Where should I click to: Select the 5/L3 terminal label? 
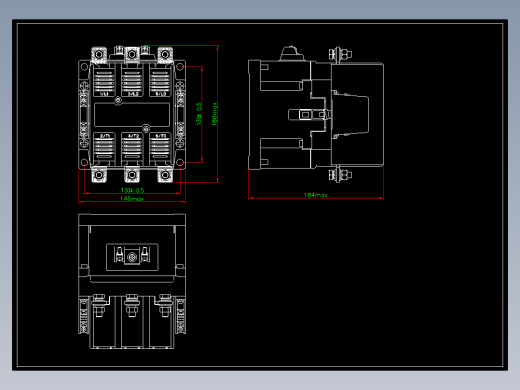(x=160, y=94)
